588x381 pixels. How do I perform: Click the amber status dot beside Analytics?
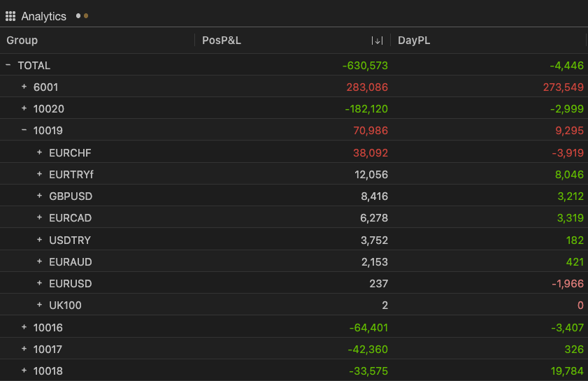86,16
